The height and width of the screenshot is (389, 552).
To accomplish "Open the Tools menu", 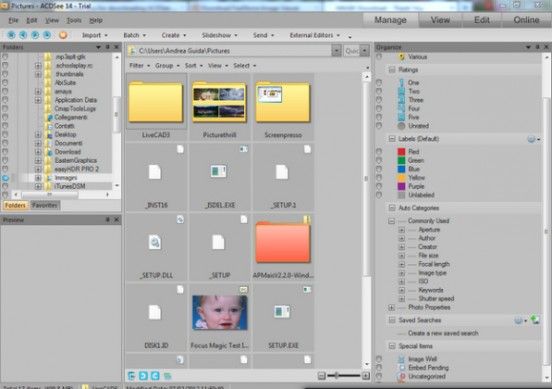I will 74,20.
